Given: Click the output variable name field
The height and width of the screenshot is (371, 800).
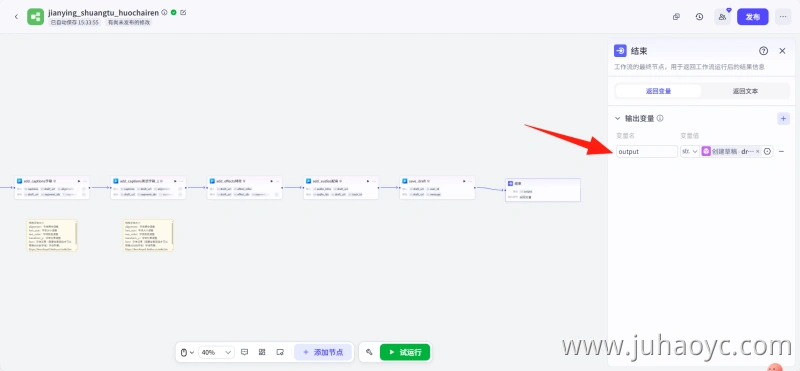Looking at the screenshot, I should point(647,152).
